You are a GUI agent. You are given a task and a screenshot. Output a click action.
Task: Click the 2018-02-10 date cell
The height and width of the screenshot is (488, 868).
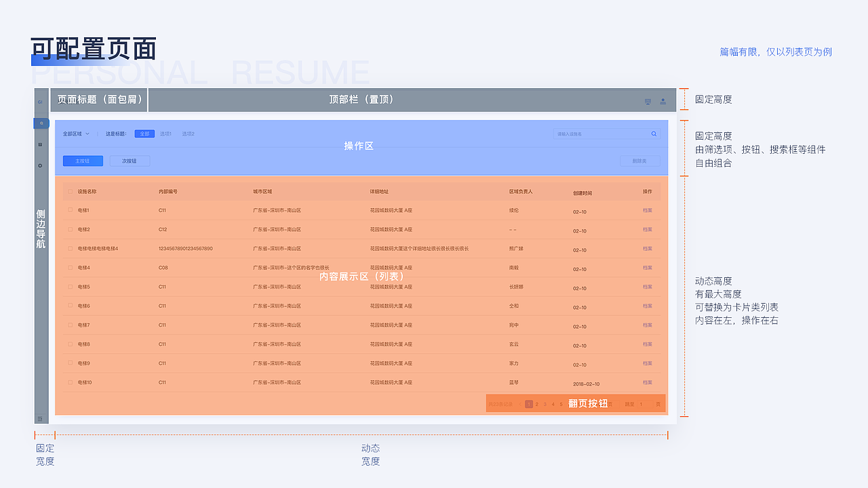pos(586,384)
